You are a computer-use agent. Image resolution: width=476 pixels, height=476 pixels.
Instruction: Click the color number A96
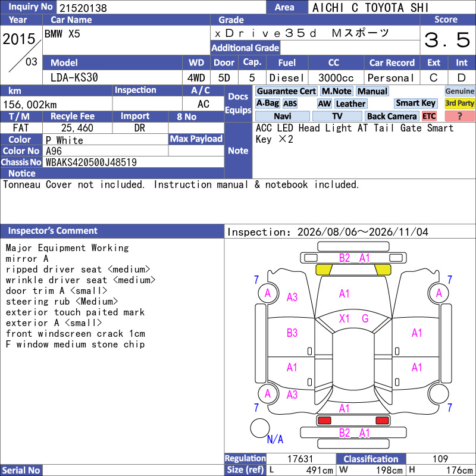point(54,151)
